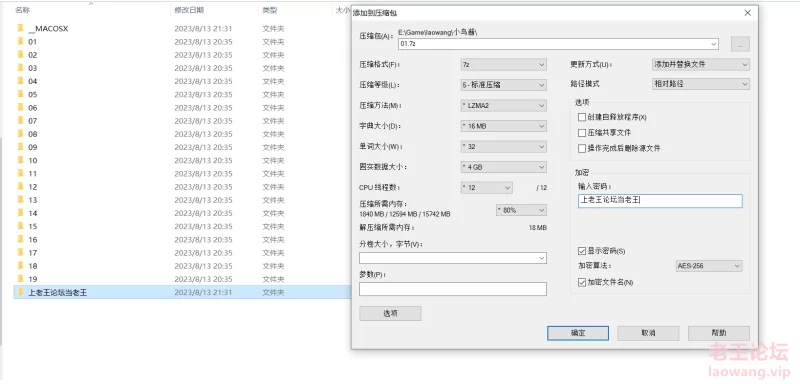Click the 取消 button

coord(648,333)
